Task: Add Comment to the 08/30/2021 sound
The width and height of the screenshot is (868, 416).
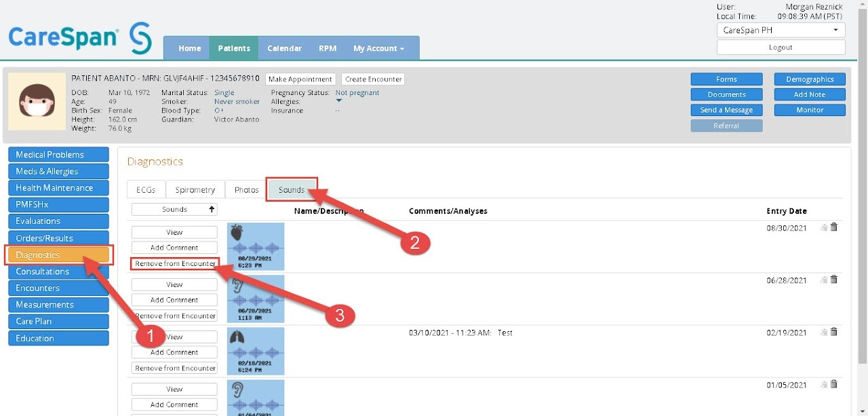Action: click(x=174, y=248)
